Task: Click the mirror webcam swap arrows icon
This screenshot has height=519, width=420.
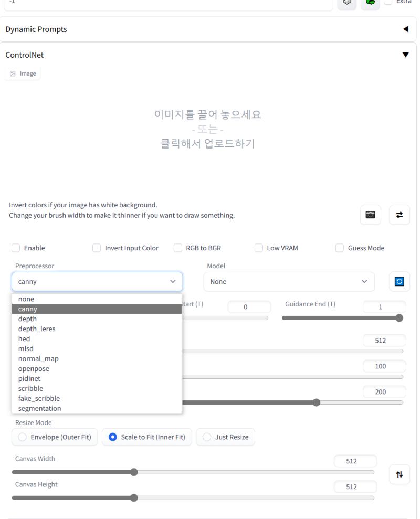Action: [400, 215]
